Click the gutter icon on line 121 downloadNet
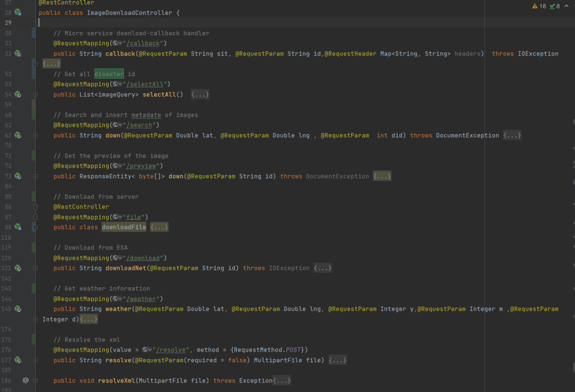 coord(18,268)
